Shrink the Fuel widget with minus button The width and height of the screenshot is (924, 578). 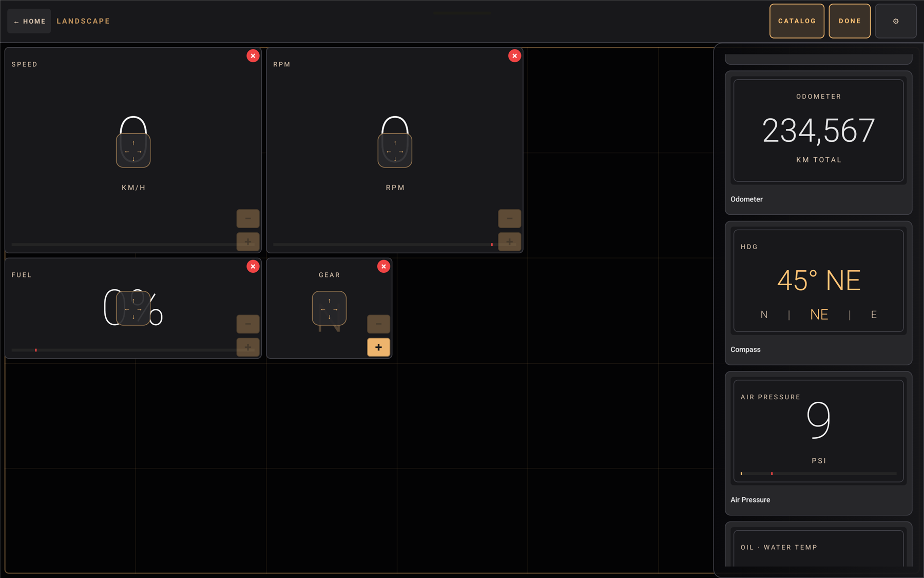pos(247,324)
